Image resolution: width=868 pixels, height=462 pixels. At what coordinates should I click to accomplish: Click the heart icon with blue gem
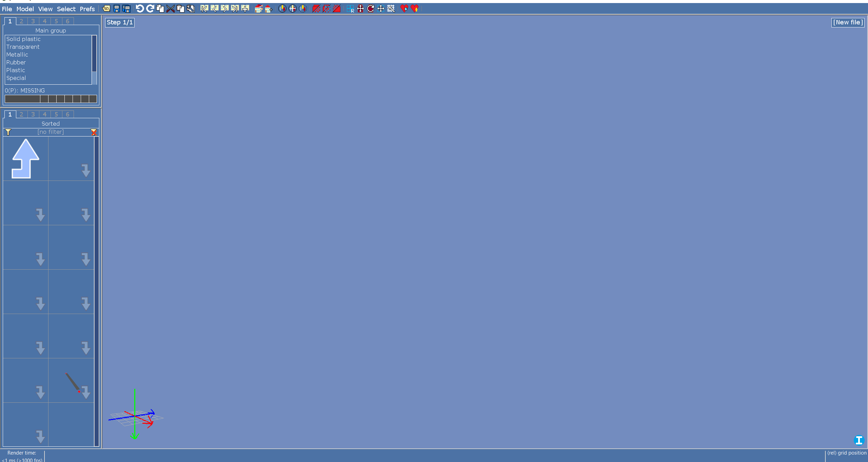coord(404,9)
